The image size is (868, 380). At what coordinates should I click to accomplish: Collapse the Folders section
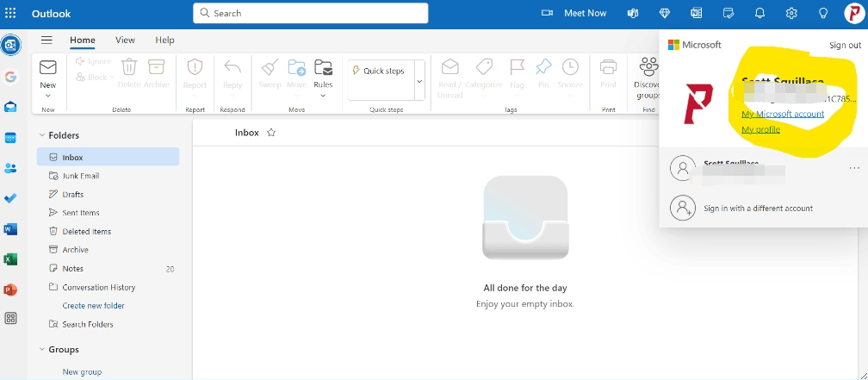[41, 135]
